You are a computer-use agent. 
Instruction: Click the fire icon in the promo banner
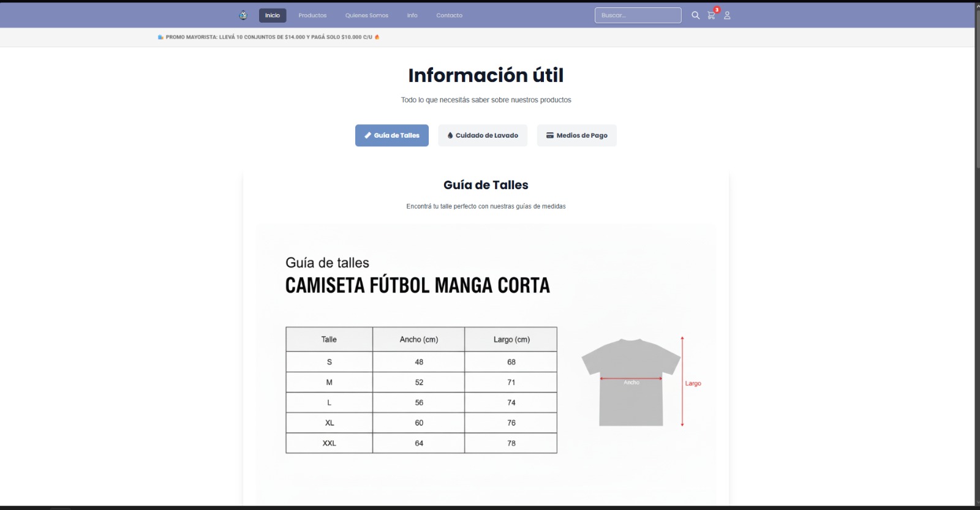[377, 37]
